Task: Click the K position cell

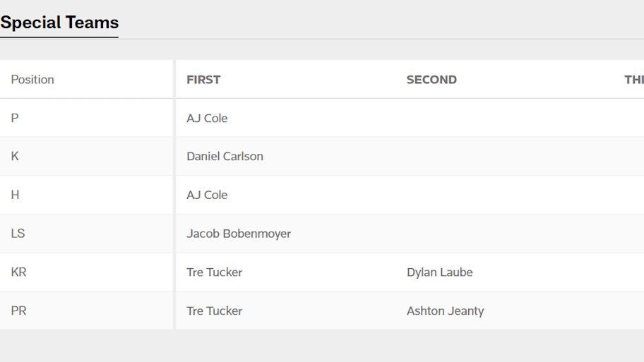Action: tap(15, 157)
